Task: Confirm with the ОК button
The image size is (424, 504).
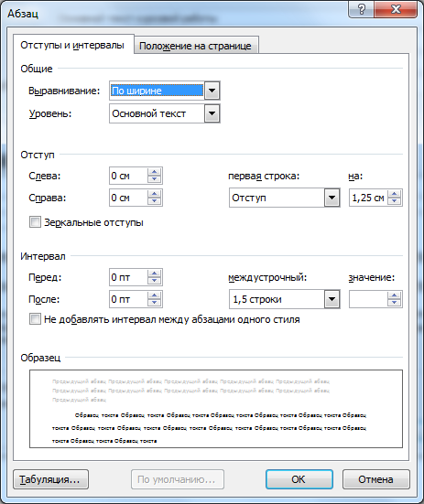Action: point(299,479)
